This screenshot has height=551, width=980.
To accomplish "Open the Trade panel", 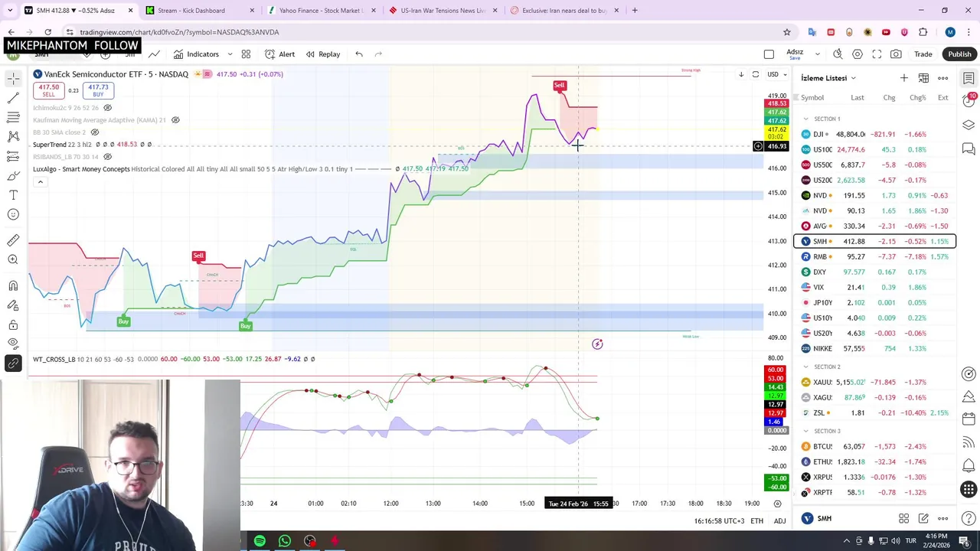I will (923, 54).
